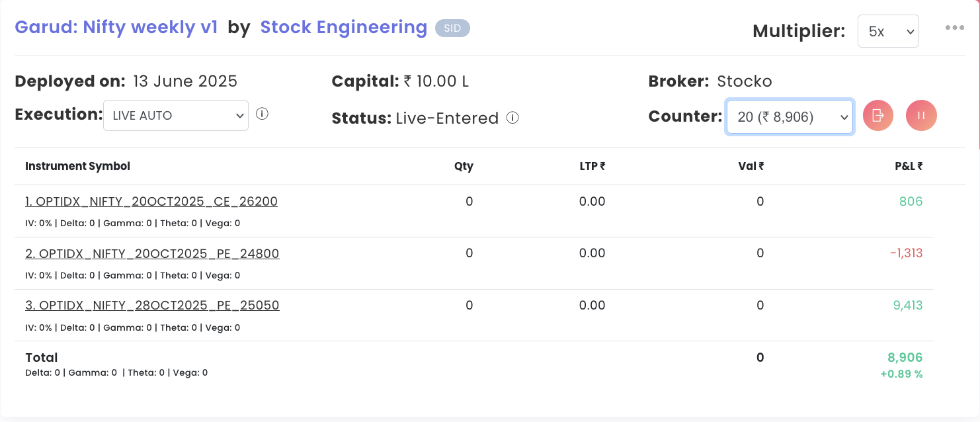The width and height of the screenshot is (980, 422).
Task: Click the red exit positions icon
Action: point(878,116)
